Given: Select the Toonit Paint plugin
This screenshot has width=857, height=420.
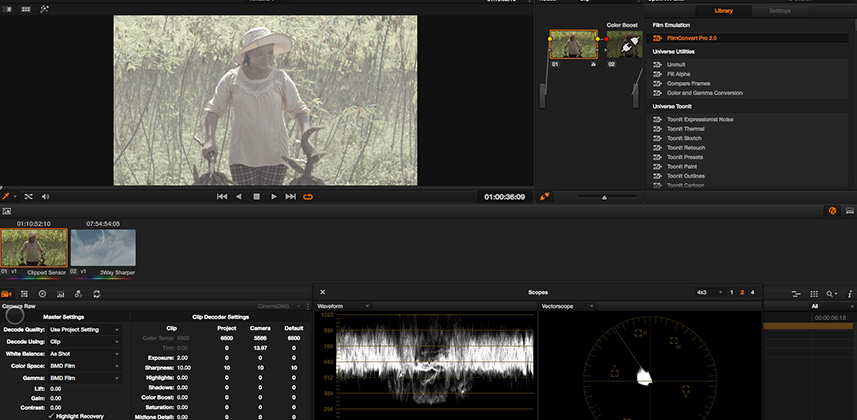Looking at the screenshot, I should click(747, 167).
